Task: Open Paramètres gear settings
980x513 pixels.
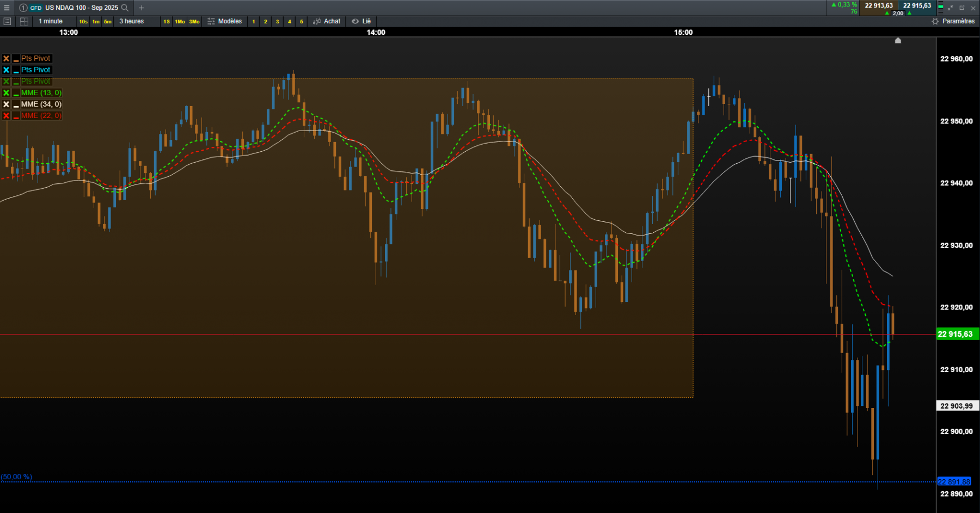Action: pos(953,21)
